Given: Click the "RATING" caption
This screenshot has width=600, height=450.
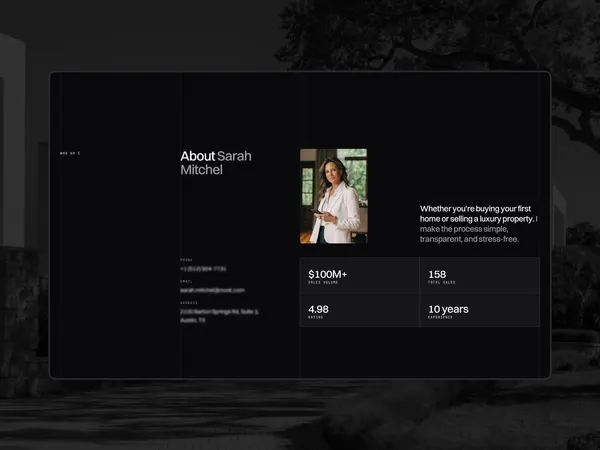Looking at the screenshot, I should [316, 318].
